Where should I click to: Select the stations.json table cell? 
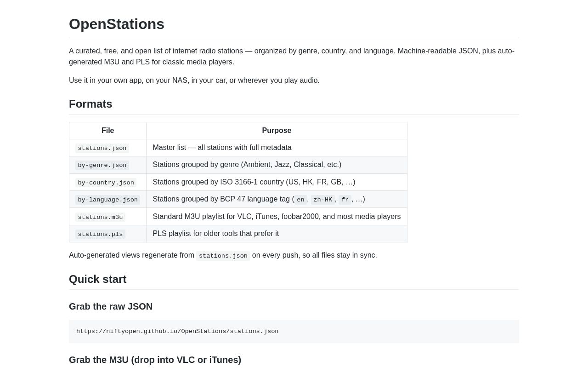pos(107,148)
